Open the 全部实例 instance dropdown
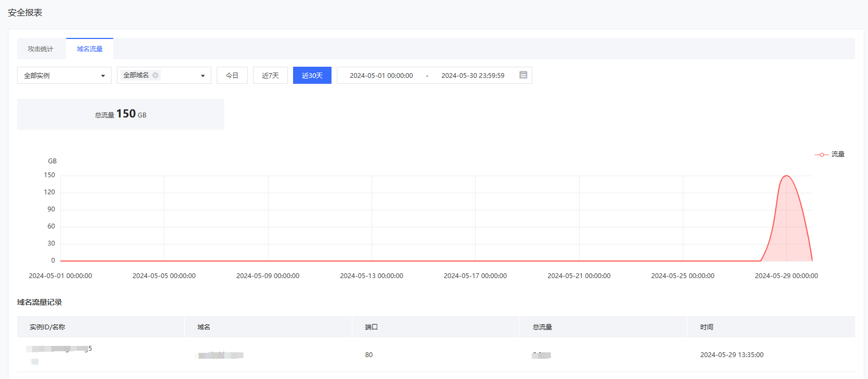868x379 pixels. point(64,75)
